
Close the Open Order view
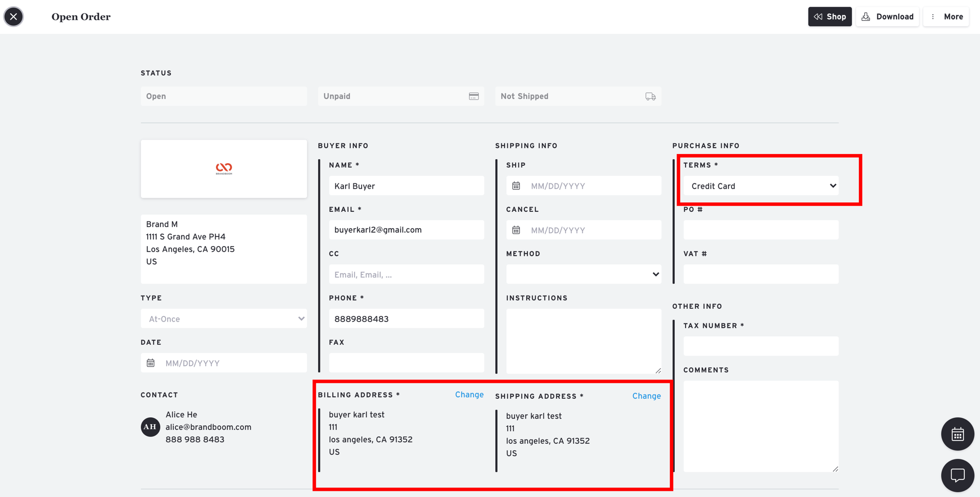point(13,16)
